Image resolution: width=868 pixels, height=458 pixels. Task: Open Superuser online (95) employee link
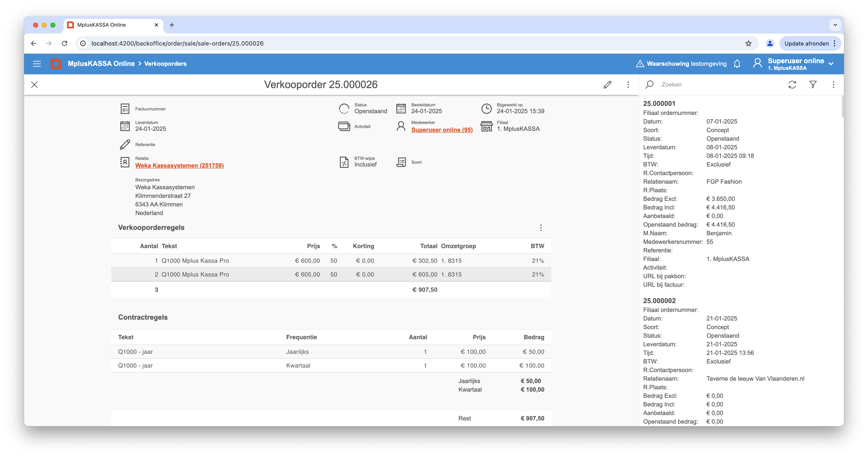pos(442,130)
